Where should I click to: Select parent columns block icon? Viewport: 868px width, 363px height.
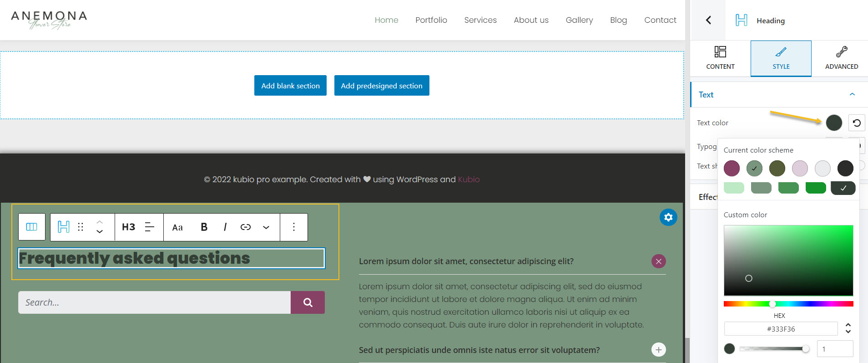pos(32,227)
